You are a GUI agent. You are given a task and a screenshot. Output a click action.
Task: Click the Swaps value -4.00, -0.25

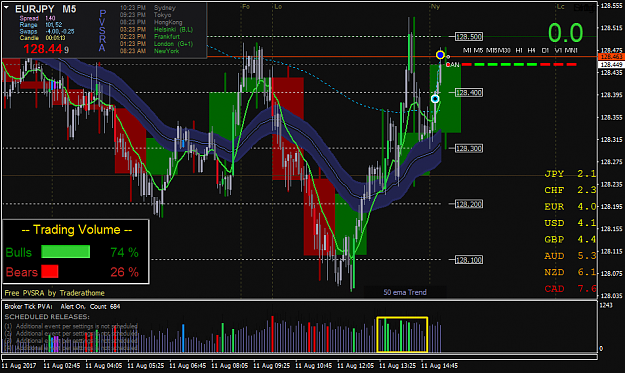pos(60,31)
